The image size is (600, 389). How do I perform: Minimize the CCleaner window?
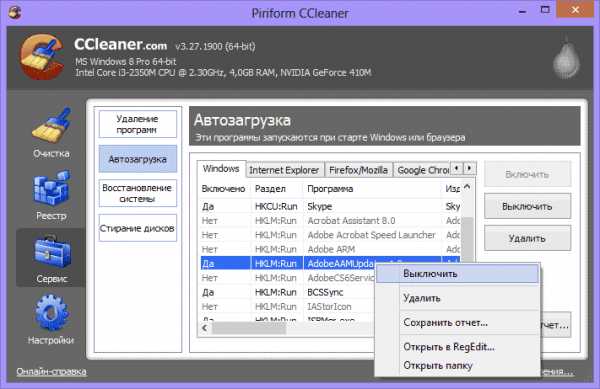click(522, 11)
